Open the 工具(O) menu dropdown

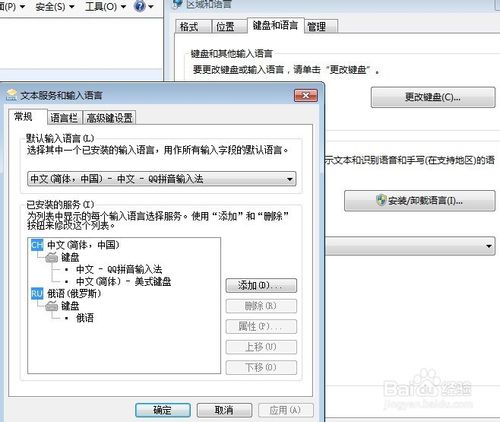(105, 6)
